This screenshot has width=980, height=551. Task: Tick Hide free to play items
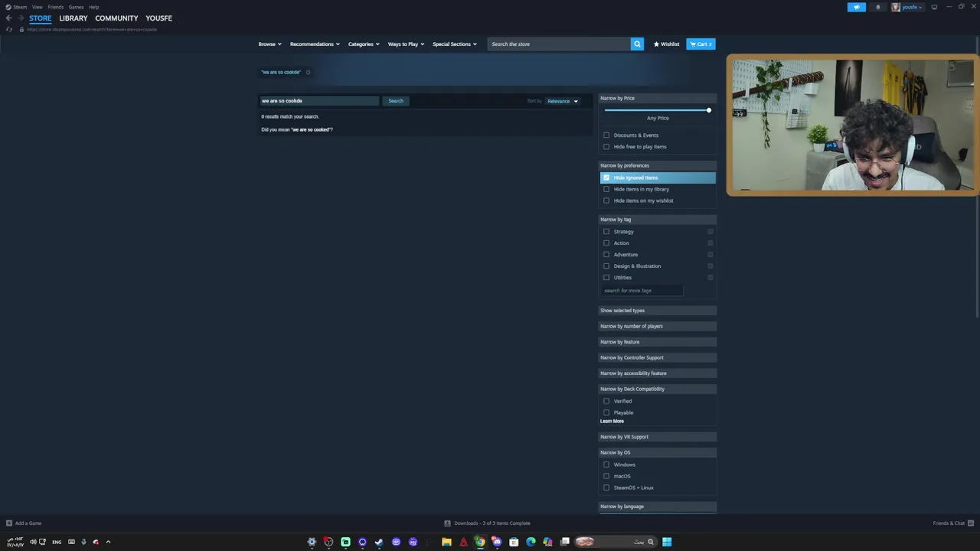pyautogui.click(x=606, y=147)
